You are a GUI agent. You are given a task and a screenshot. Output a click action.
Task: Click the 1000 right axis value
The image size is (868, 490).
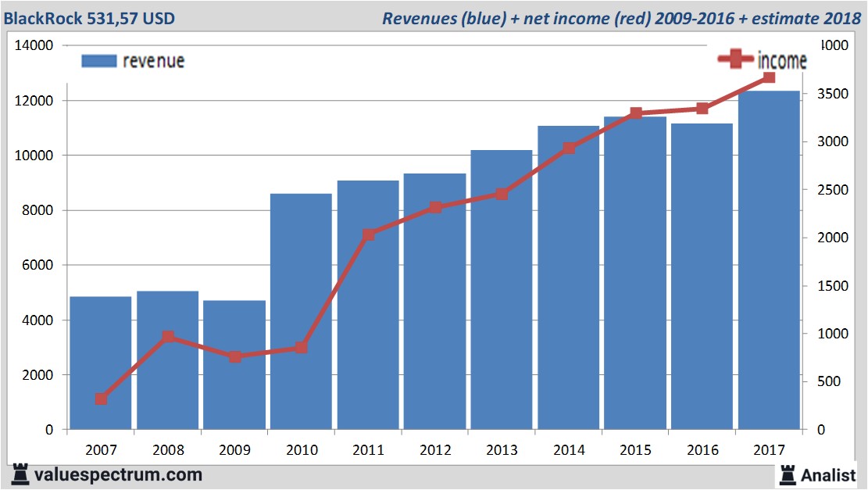point(833,334)
